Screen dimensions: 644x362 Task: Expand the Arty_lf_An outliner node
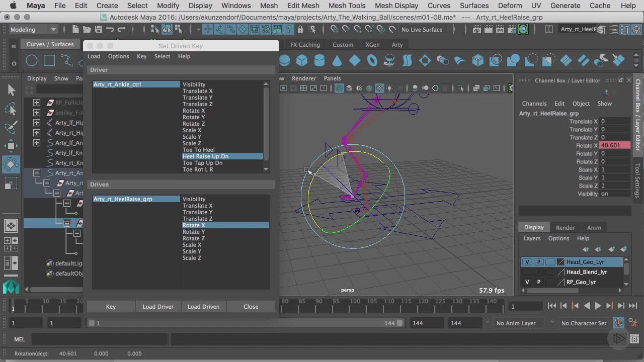(36, 143)
